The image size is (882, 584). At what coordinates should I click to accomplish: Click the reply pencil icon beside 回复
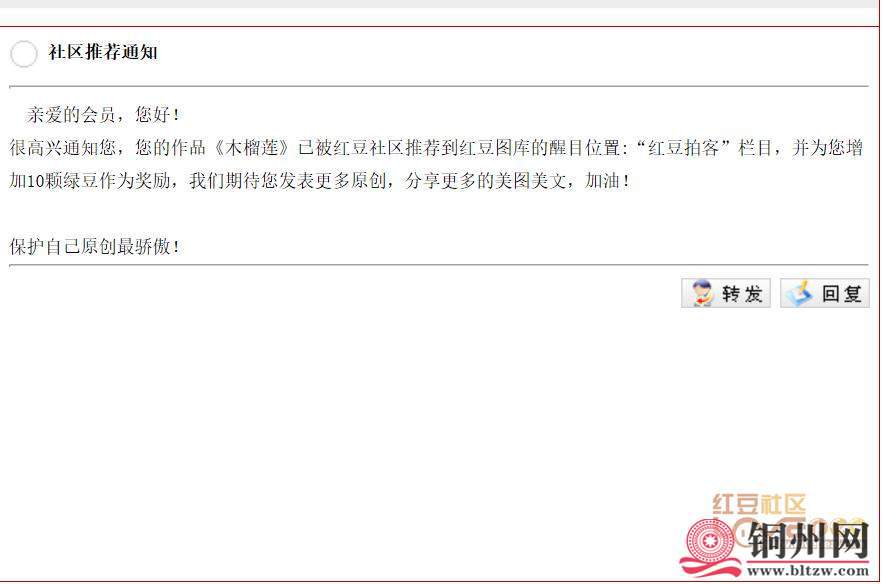(799, 293)
